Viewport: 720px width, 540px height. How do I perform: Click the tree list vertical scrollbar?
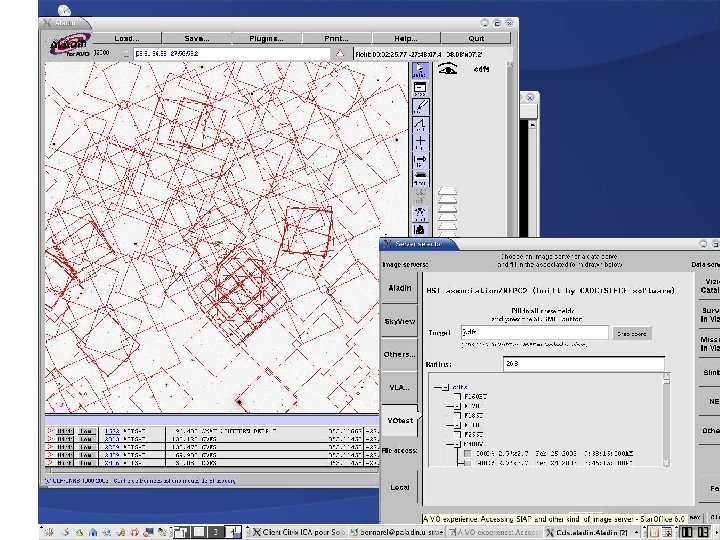click(x=666, y=420)
